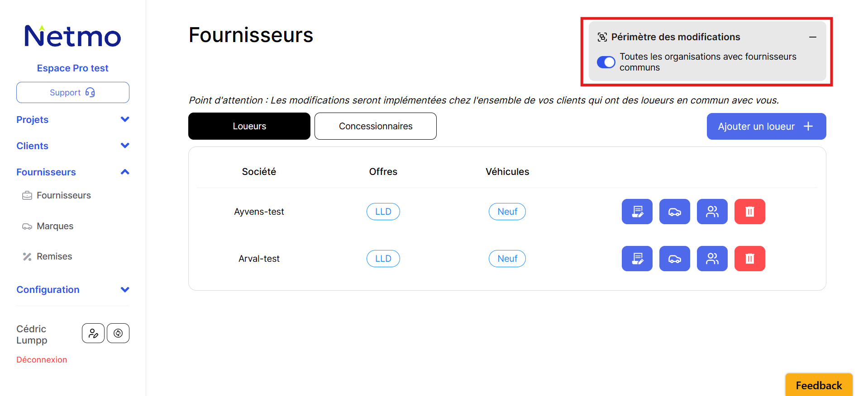The image size is (868, 396).
Task: Open the users icon for Ayvens-test
Action: tap(712, 211)
